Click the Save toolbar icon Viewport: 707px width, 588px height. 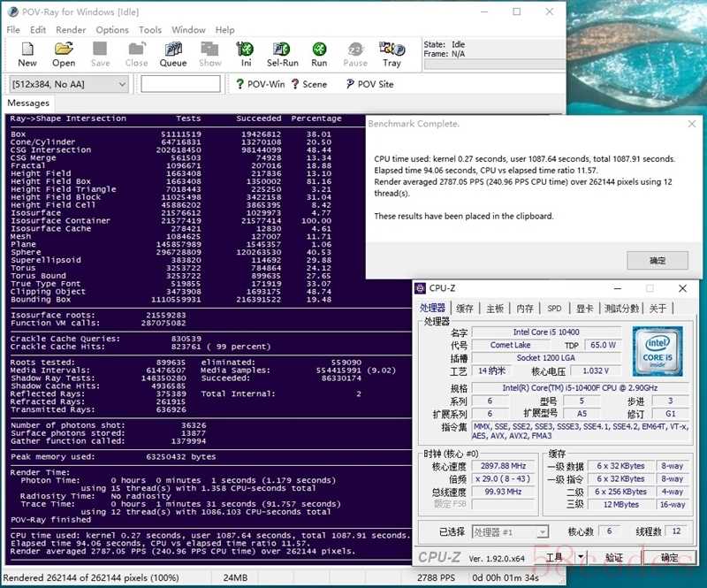coord(100,54)
